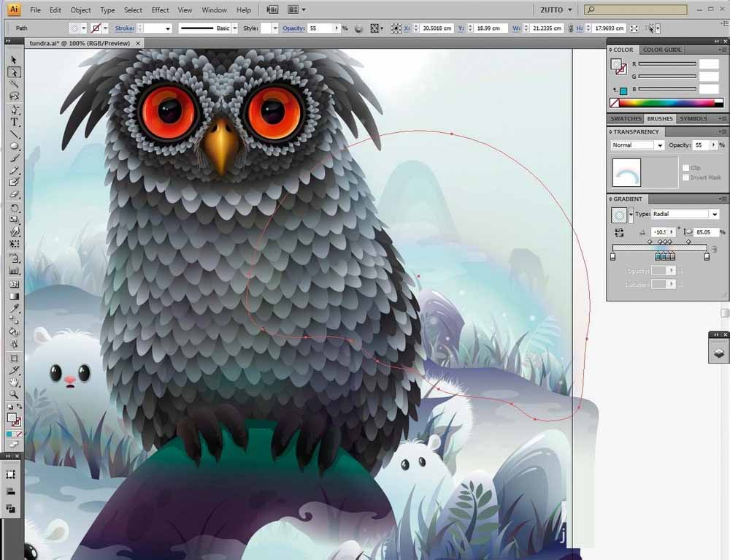Screen dimensions: 730x560
Task: Open the control bar fill swatch dropdown
Action: pos(83,28)
